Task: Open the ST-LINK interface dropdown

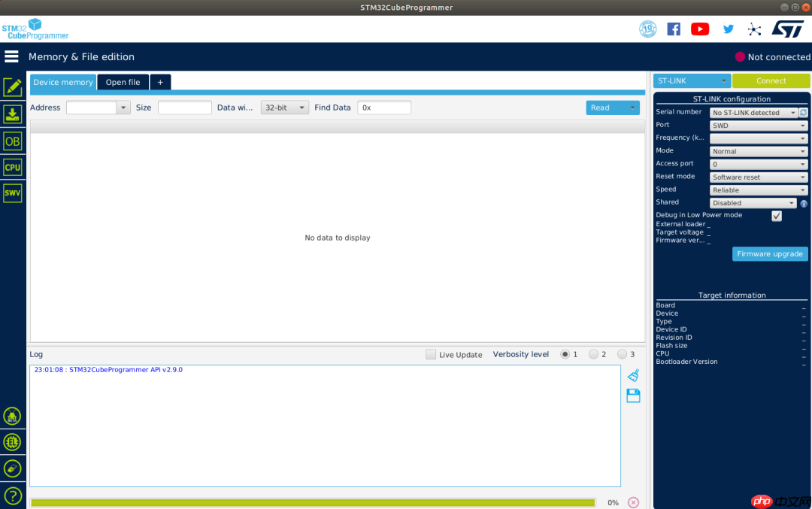Action: [692, 80]
